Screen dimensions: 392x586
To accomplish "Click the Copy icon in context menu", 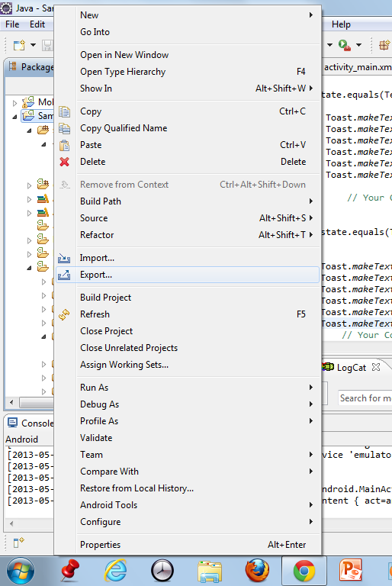I will coord(64,111).
